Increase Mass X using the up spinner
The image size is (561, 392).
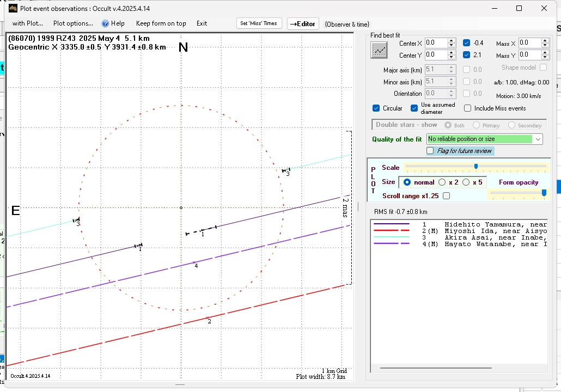tap(545, 40)
